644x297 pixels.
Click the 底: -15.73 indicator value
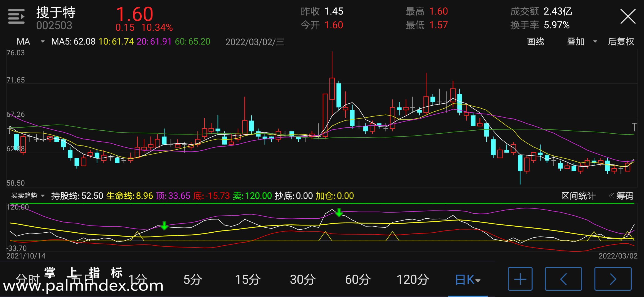click(211, 196)
